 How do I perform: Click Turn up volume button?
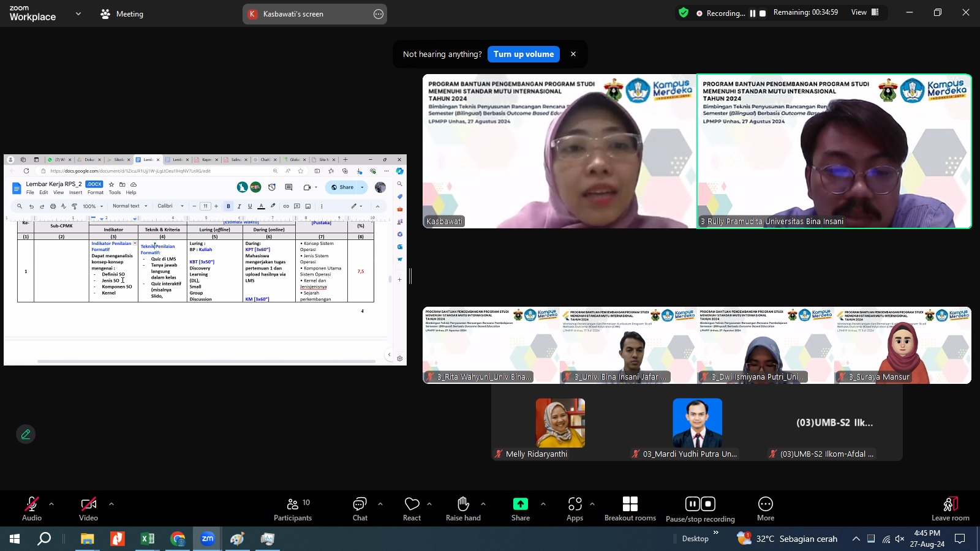[x=524, y=54]
